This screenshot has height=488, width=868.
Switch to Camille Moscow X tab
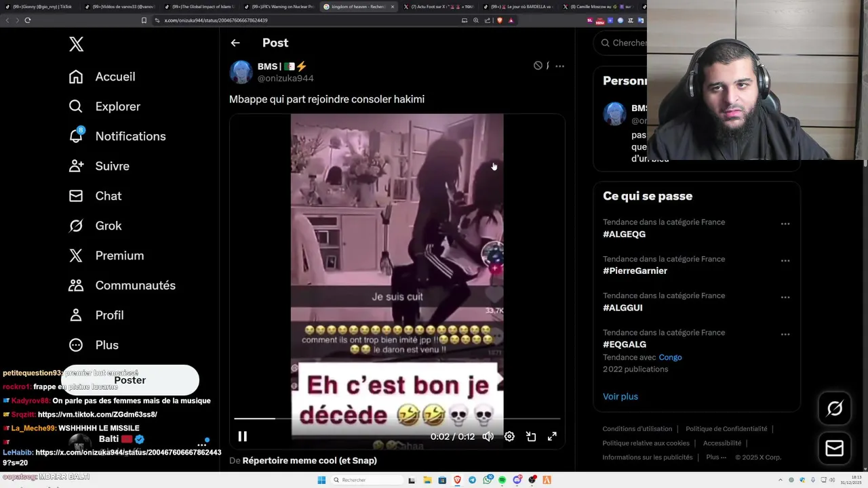click(597, 7)
